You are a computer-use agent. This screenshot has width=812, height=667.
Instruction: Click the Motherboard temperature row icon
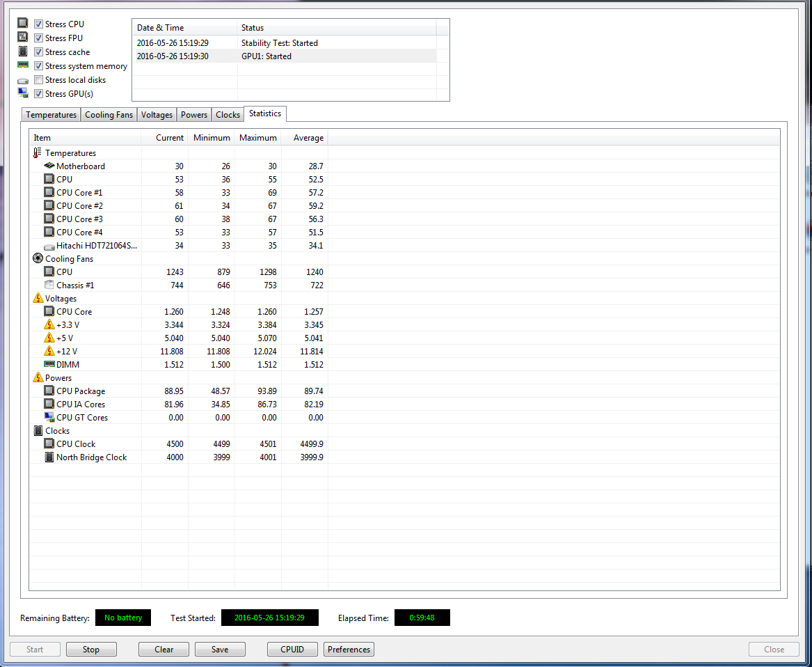coord(49,166)
